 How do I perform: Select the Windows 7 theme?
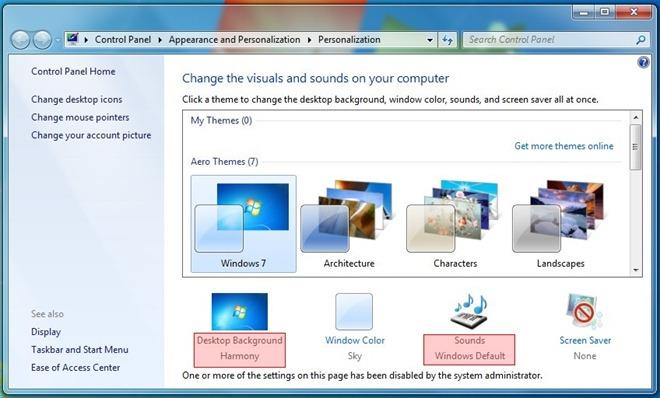pos(243,224)
